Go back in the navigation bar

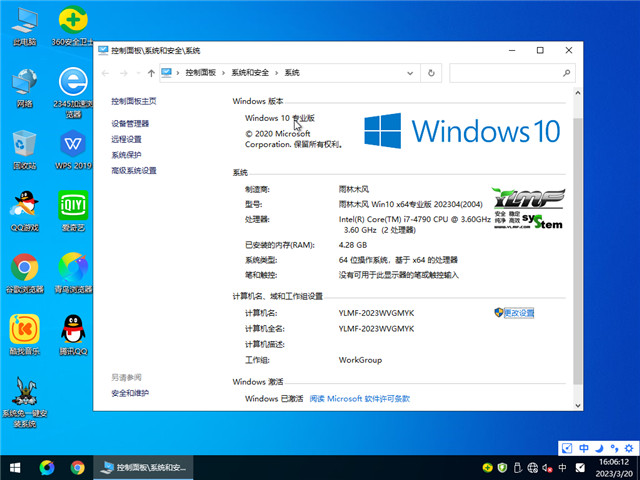[x=105, y=73]
